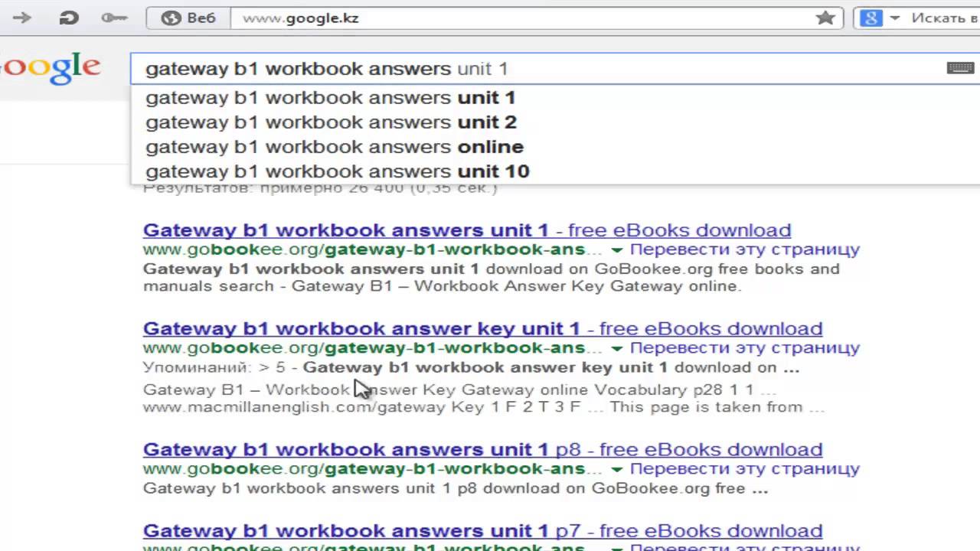Viewport: 980px width, 551px height.
Task: Bookmark page with the star icon
Action: click(825, 18)
